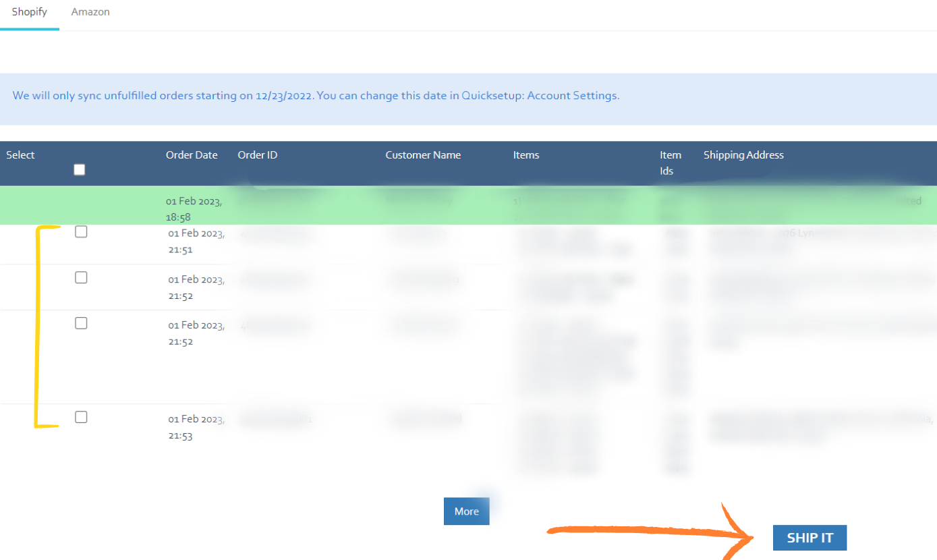937x560 pixels.
Task: Check the checkbox for the first 21:52 order
Action: click(80, 277)
